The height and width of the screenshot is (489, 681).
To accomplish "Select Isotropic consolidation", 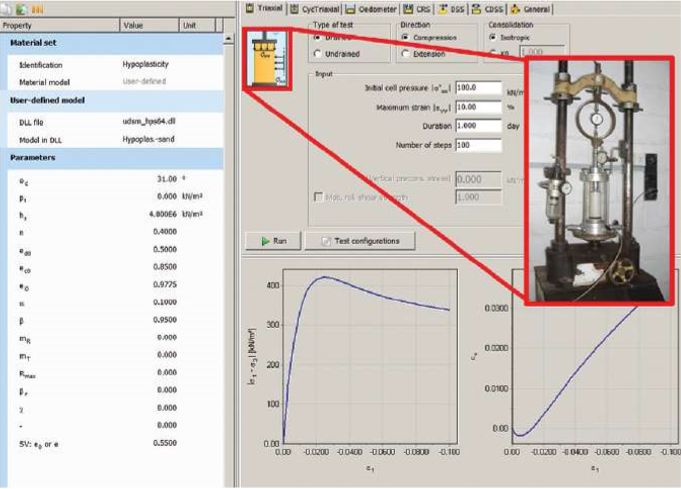I will [x=491, y=37].
